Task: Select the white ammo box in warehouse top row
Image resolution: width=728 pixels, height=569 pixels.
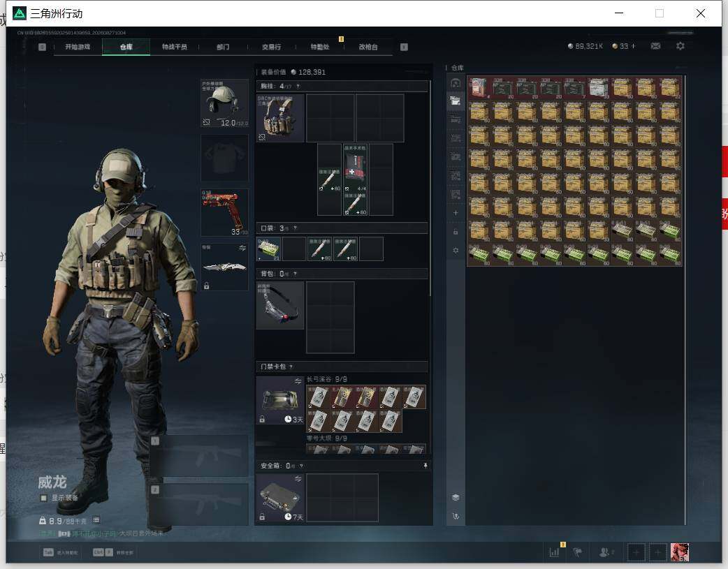Action: point(599,88)
